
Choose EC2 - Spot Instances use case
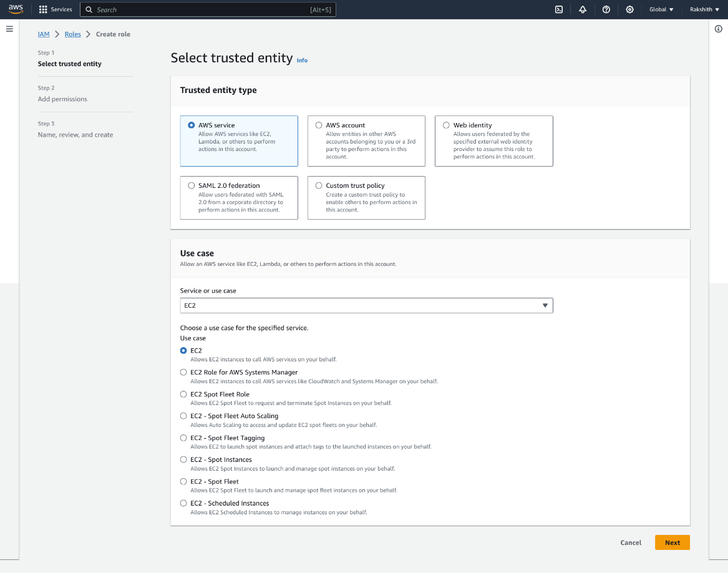click(183, 459)
